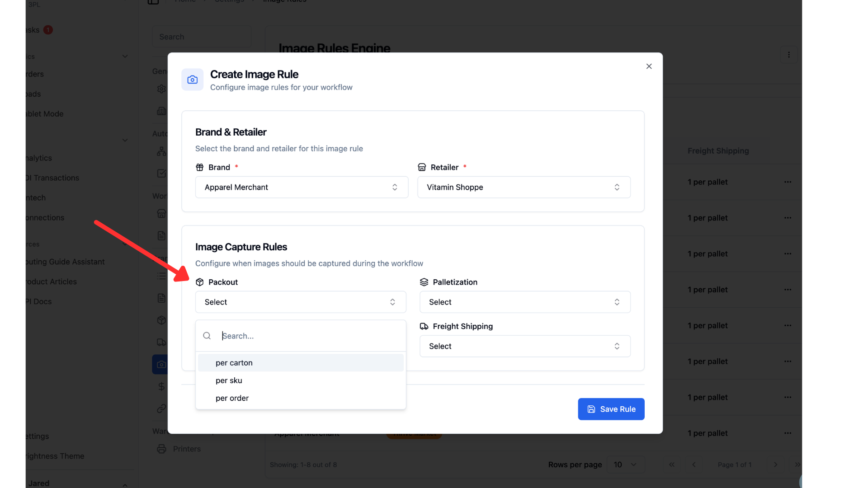Expand the Freight Shipping Select dropdown
This screenshot has height=488, width=868.
point(525,346)
